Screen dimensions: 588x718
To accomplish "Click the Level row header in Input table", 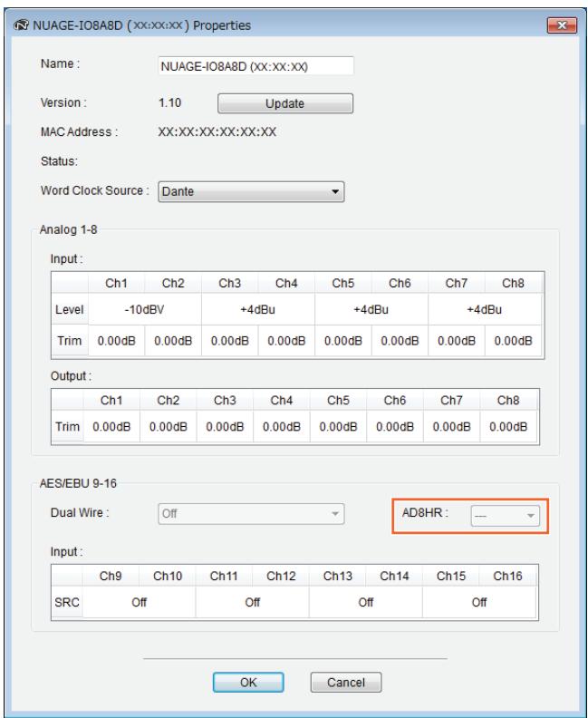I will [70, 309].
